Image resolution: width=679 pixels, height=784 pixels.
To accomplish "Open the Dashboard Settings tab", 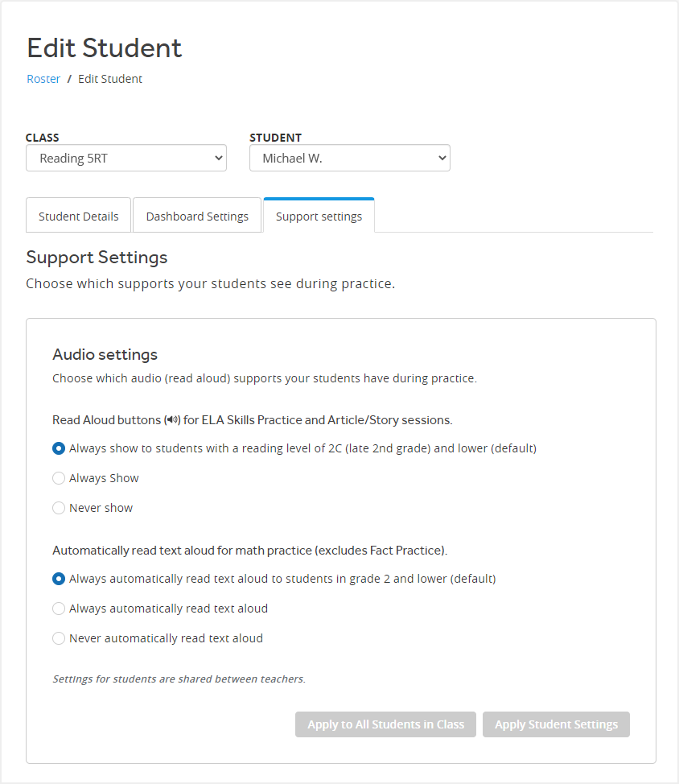I will [197, 216].
